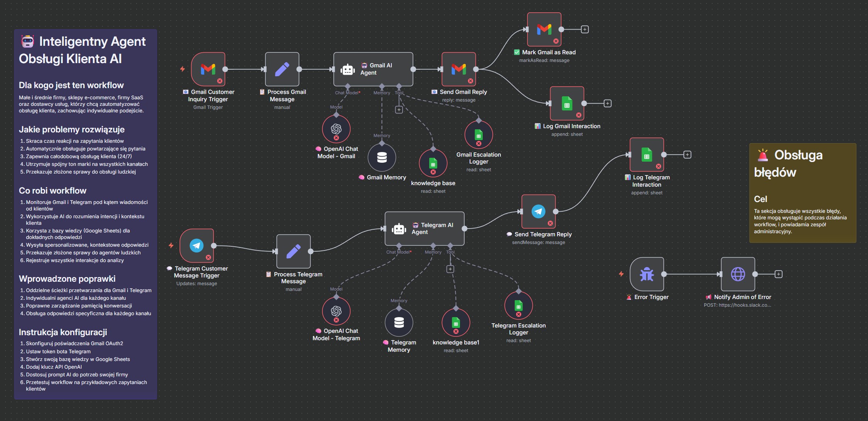This screenshot has height=421, width=868.
Task: Click the Send Gmail Reply output connector
Action: pyautogui.click(x=476, y=69)
